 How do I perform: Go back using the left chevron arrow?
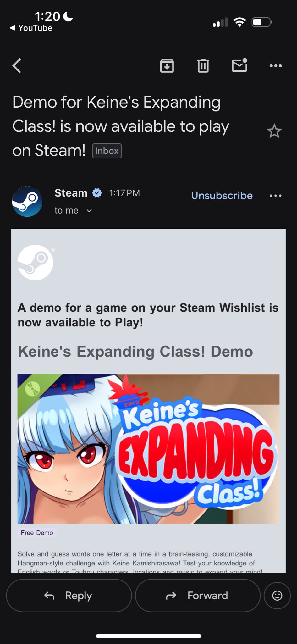point(17,66)
